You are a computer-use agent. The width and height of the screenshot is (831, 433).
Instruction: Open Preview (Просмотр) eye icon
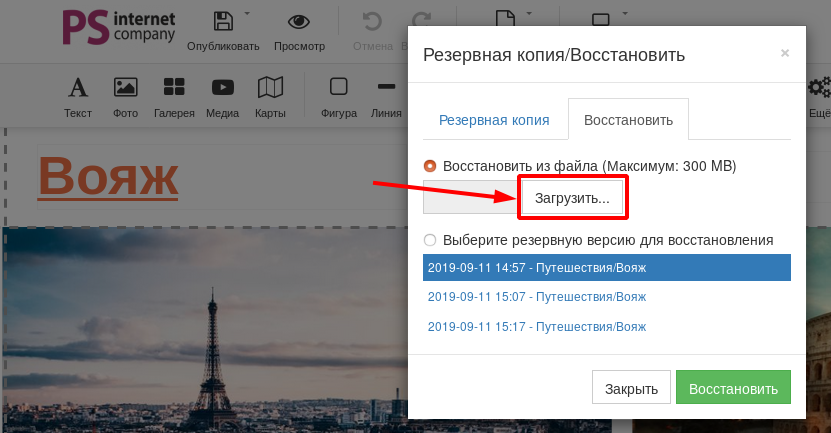[x=299, y=22]
